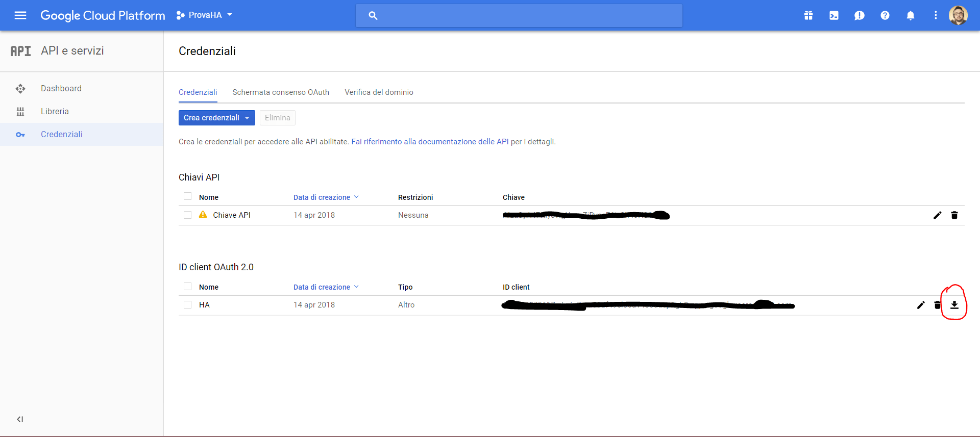Check the HA OAuth client checkbox
980x437 pixels.
click(187, 305)
